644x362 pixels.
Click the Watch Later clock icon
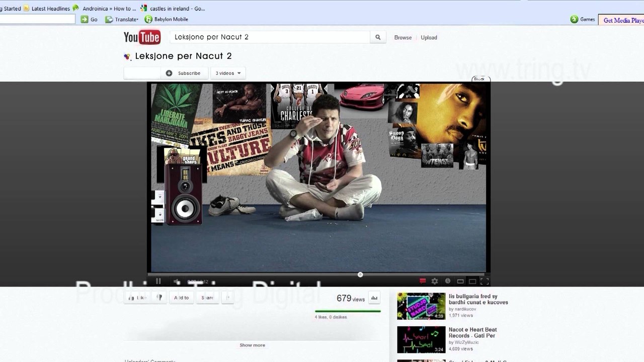point(447,281)
